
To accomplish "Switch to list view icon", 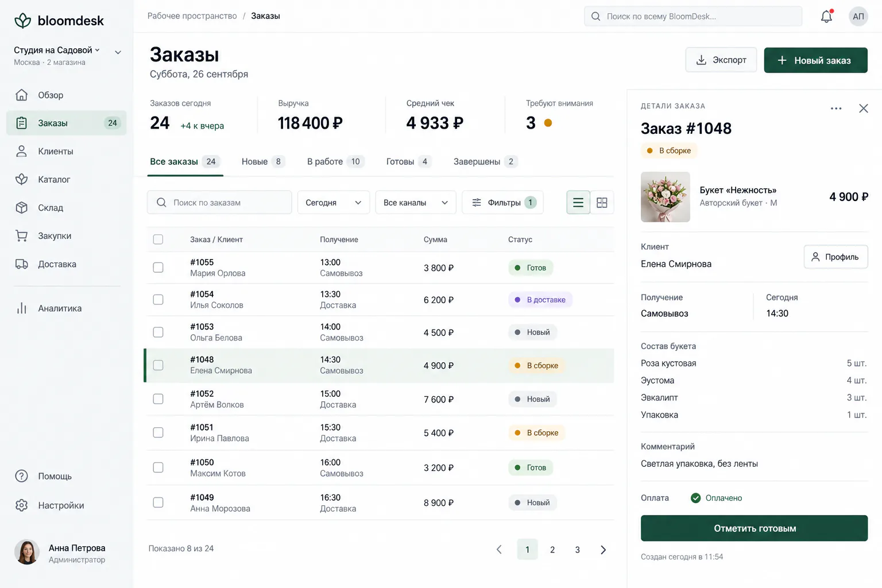I will tap(578, 202).
